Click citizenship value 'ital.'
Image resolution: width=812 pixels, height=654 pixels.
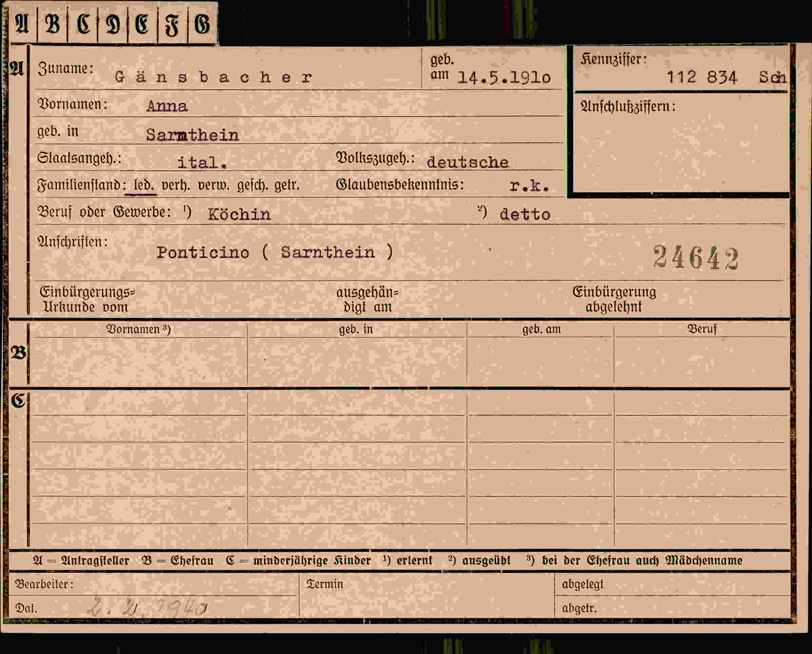202,163
